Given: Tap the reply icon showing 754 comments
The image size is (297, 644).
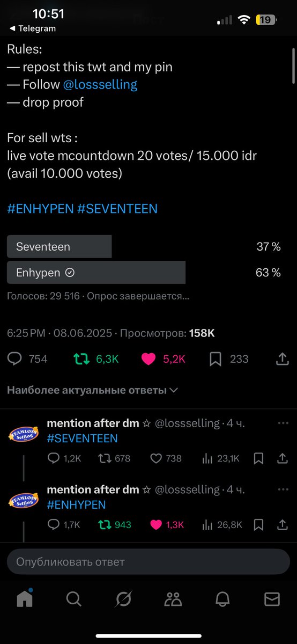Looking at the screenshot, I should (14, 359).
